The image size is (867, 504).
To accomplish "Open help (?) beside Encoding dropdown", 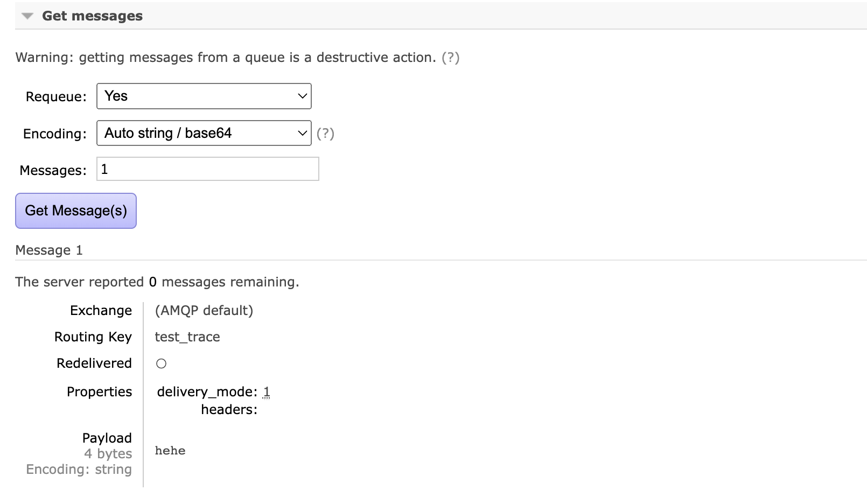I will pyautogui.click(x=325, y=134).
